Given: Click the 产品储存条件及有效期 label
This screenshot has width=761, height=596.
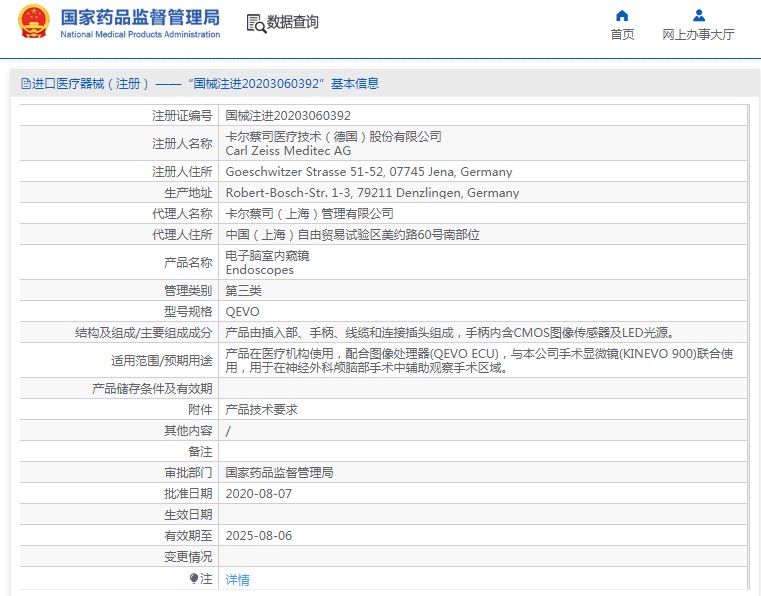Looking at the screenshot, I should pyautogui.click(x=152, y=389).
